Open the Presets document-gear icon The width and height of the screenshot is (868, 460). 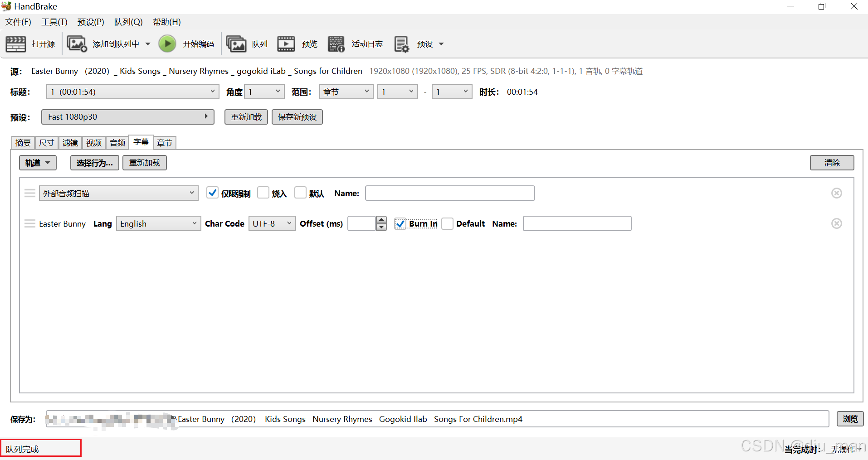click(401, 44)
